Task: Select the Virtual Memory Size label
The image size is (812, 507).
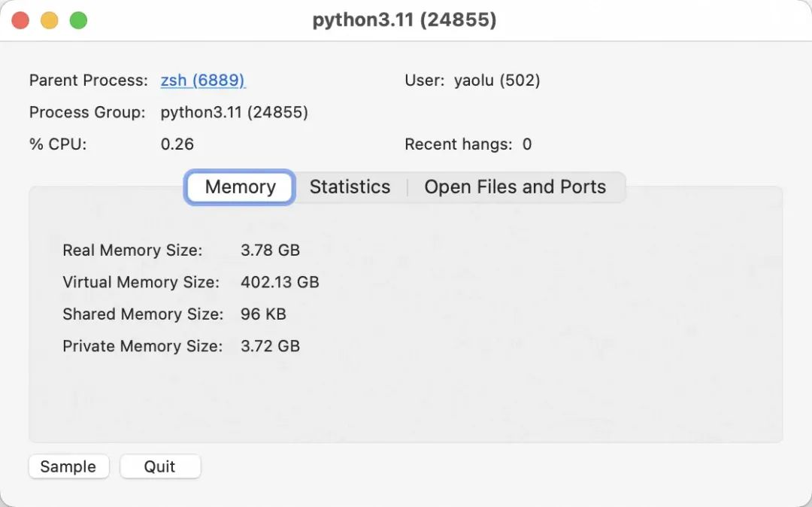Action: [141, 283]
